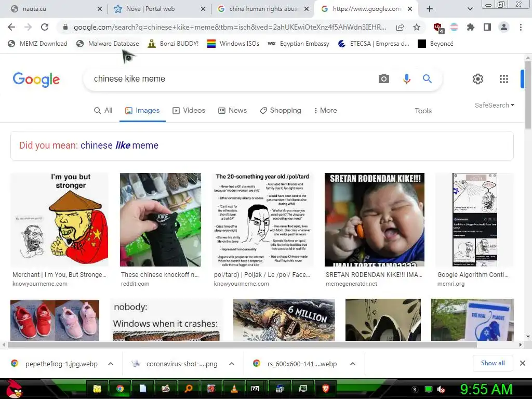The height and width of the screenshot is (399, 532).
Task: Open the Malware Database bookmark
Action: (x=108, y=44)
